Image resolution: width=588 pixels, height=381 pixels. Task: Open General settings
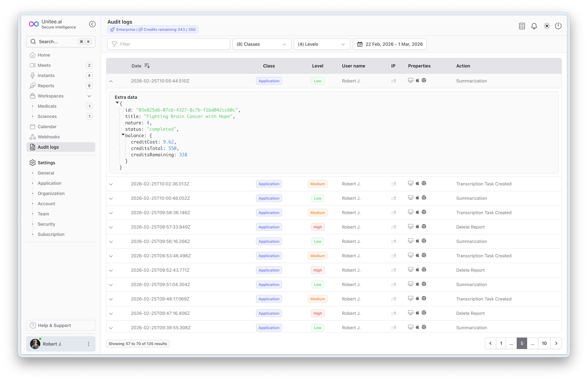[46, 173]
